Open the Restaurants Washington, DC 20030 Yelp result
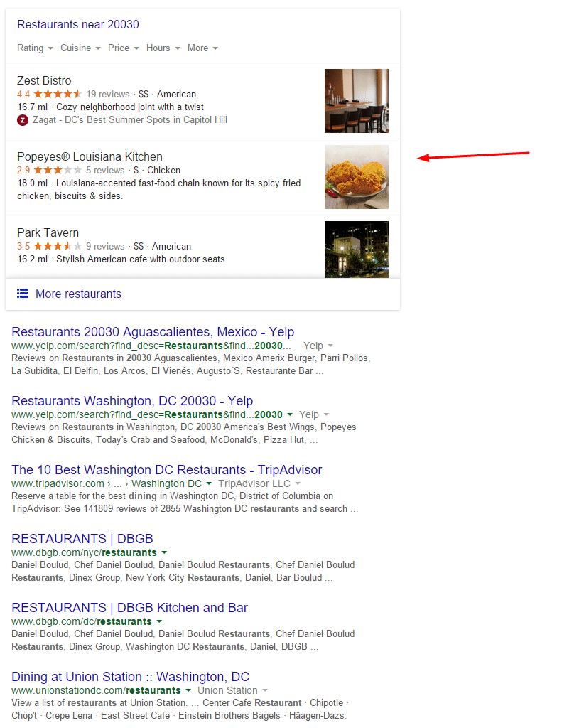This screenshot has width=579, height=728. coord(132,401)
